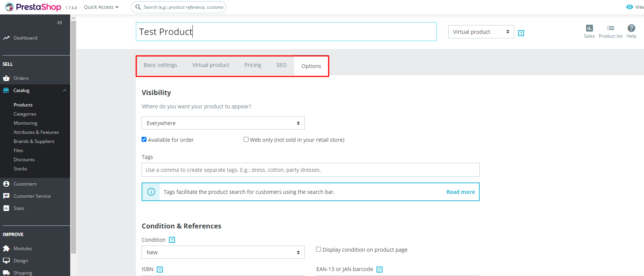
Task: Check Display condition on product page
Action: pos(319,249)
